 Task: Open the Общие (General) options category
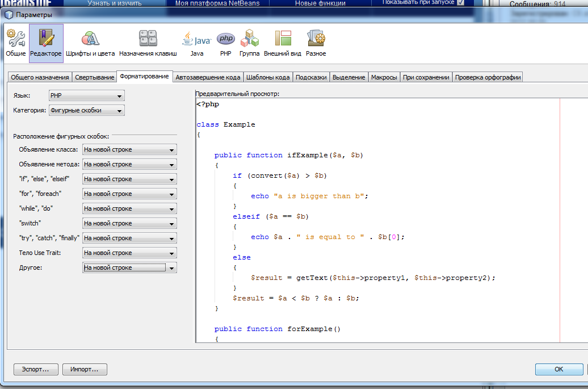click(x=16, y=43)
